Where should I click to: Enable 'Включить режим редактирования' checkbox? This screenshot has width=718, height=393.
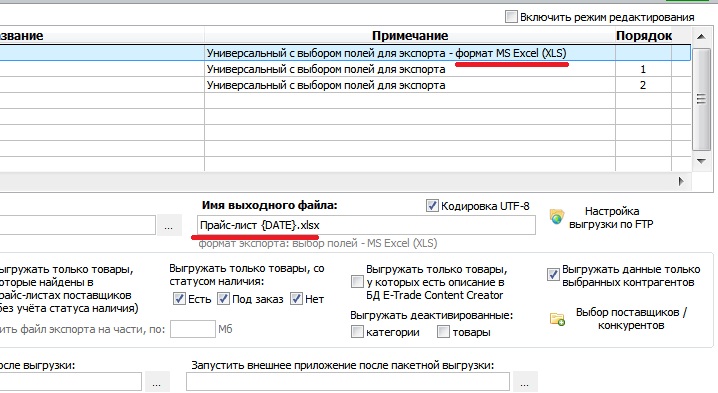511,17
